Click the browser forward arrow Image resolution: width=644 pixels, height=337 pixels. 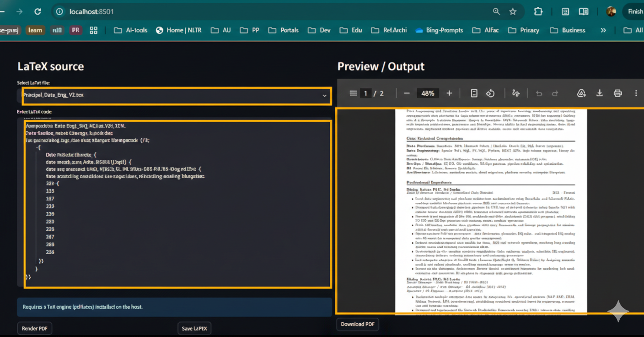[19, 11]
